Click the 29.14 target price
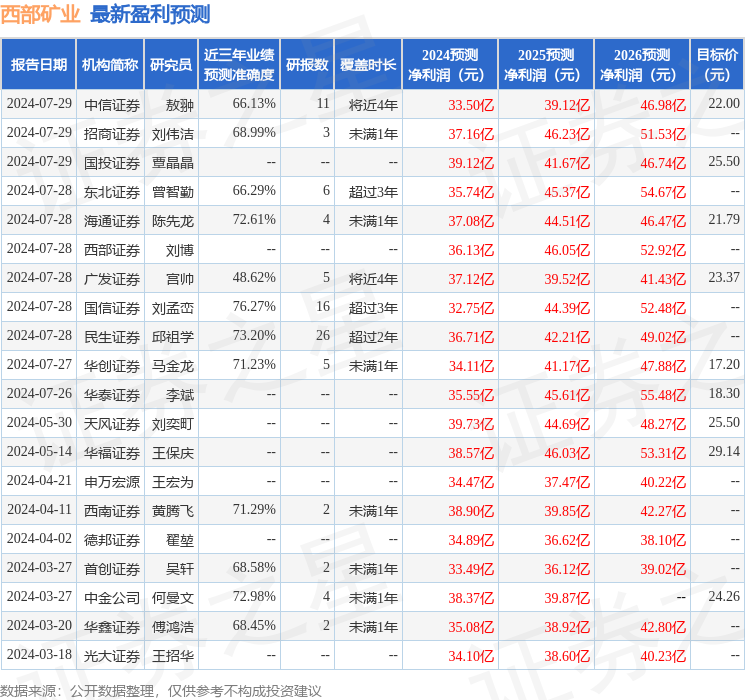Viewport: 745px width, 700px height. tap(724, 451)
